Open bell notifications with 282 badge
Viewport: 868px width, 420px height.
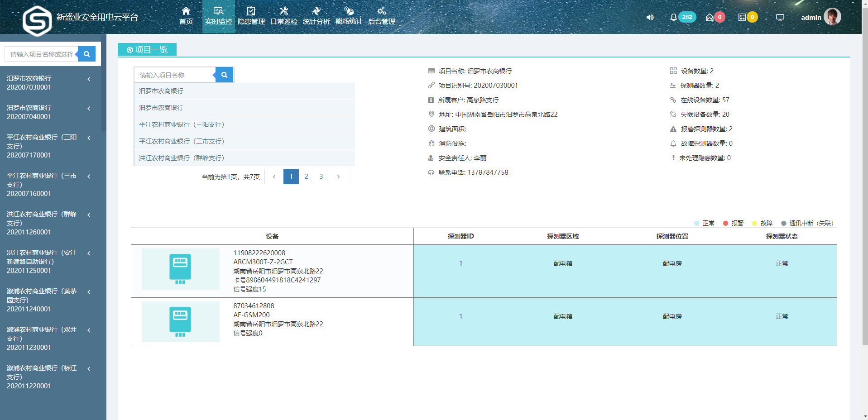[682, 17]
